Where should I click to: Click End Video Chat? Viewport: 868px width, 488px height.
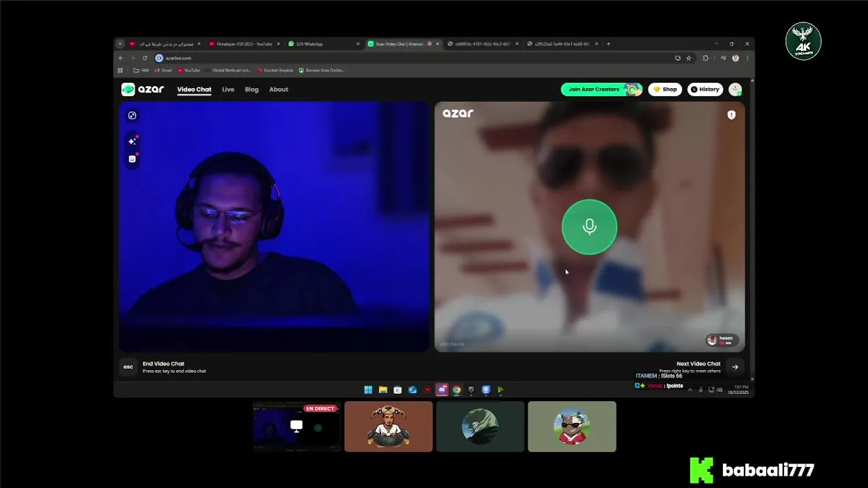click(x=163, y=364)
